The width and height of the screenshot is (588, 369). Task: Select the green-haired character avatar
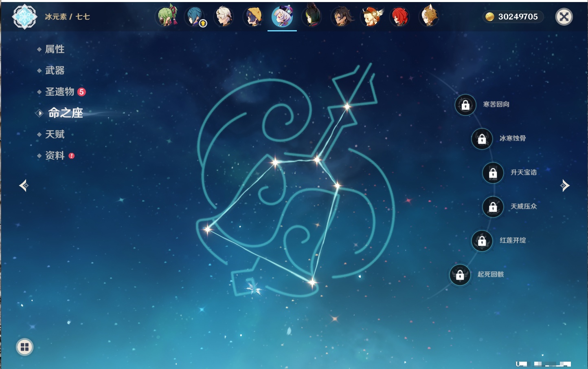click(167, 16)
